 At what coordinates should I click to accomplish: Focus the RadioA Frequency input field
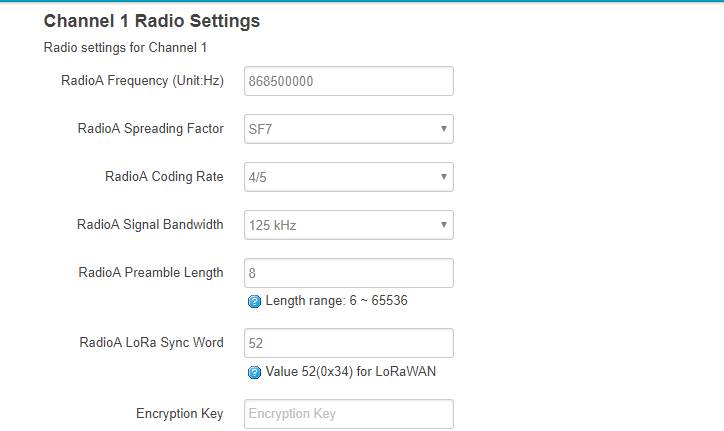pos(349,81)
